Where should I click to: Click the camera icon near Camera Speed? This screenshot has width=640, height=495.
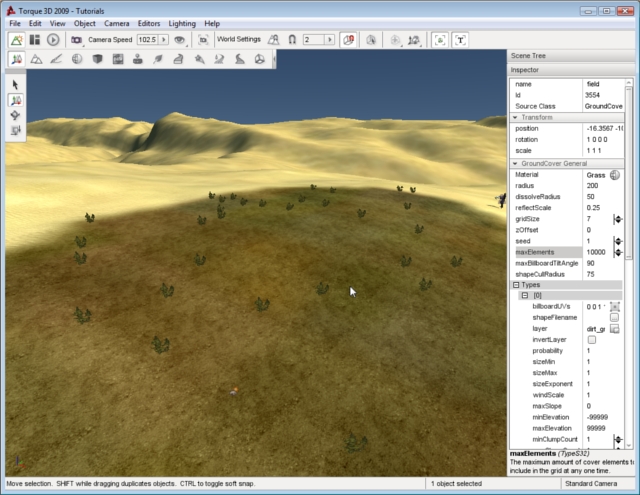tap(76, 40)
